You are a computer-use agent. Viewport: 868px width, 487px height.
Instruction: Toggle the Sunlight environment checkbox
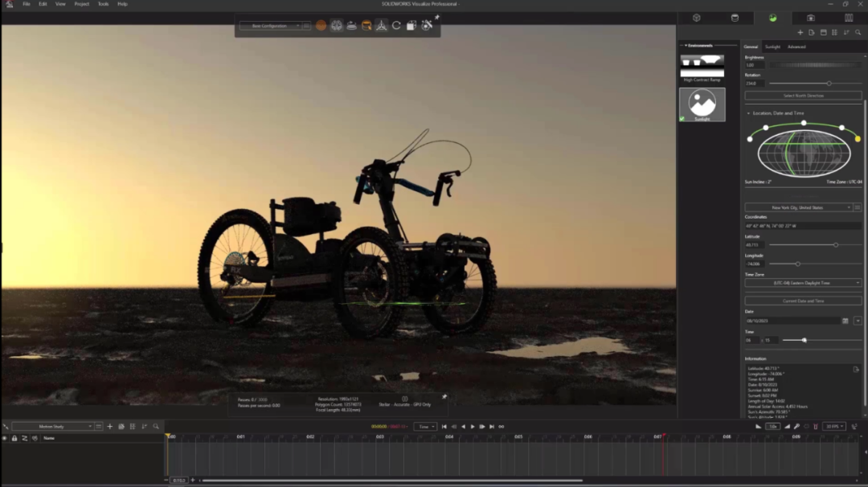(682, 118)
